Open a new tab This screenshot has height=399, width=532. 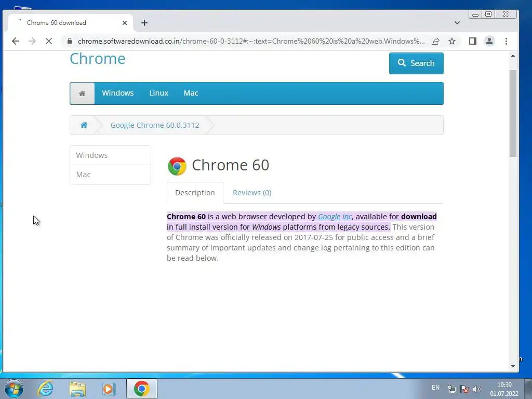point(144,23)
